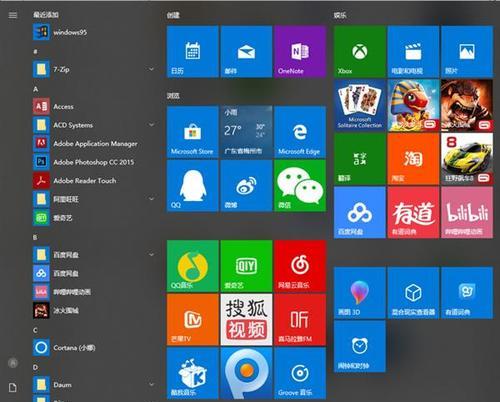Viewport: 500px width, 402px height.
Task: Open Adobe Application Manager
Action: tap(93, 144)
